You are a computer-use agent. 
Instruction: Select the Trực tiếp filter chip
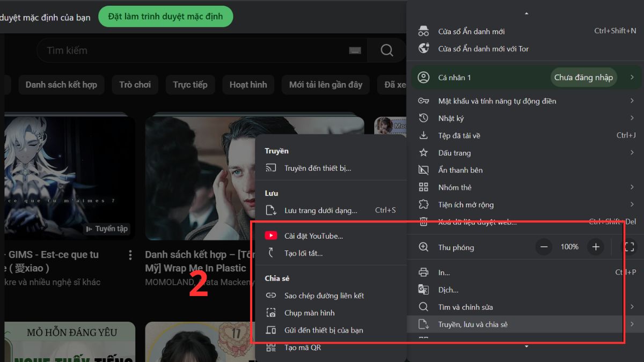tap(190, 85)
